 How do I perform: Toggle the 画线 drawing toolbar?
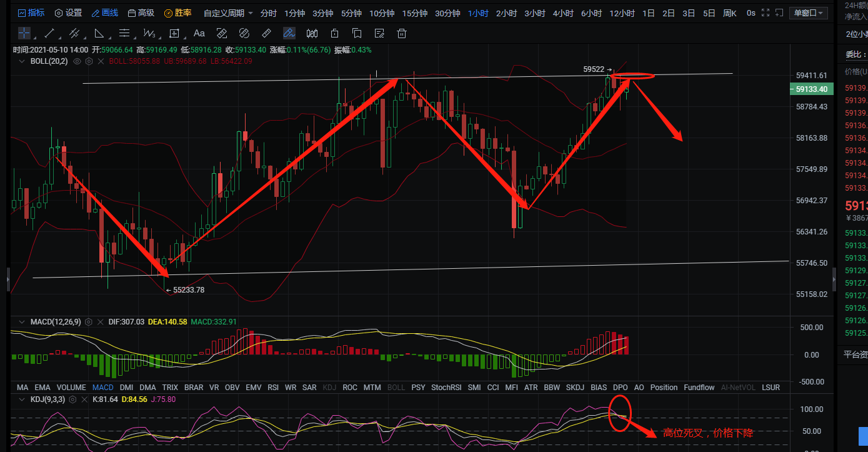pos(105,13)
